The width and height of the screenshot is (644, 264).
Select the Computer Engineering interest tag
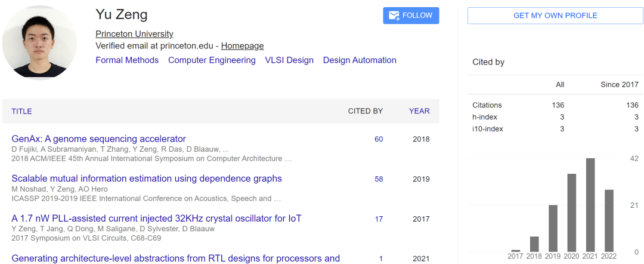(x=212, y=60)
